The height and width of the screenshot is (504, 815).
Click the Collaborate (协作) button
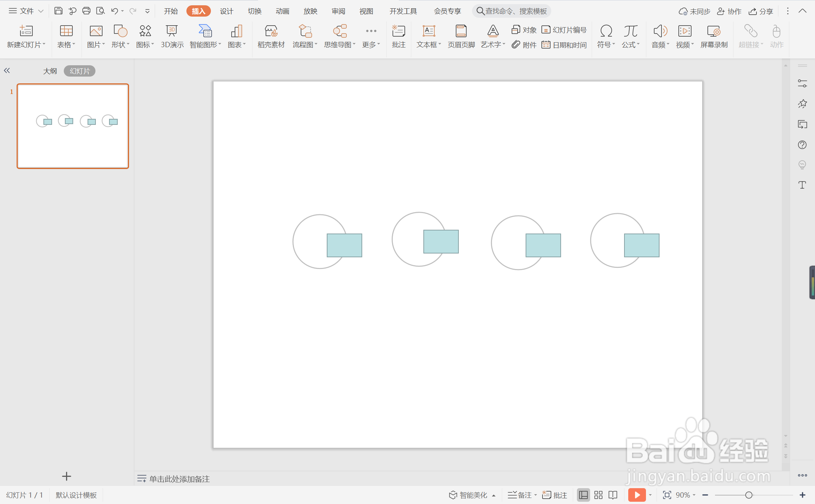coord(729,11)
